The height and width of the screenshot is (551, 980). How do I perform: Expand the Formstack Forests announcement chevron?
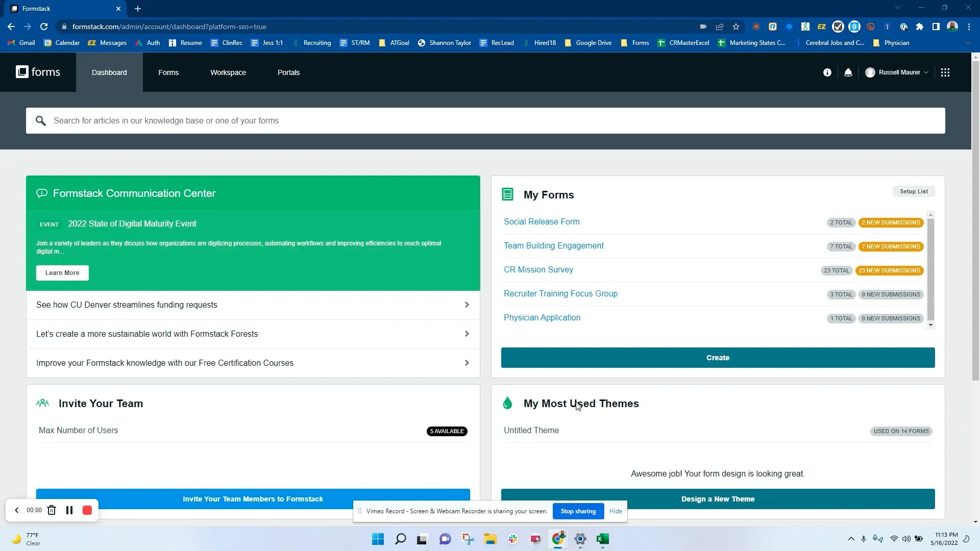[466, 334]
